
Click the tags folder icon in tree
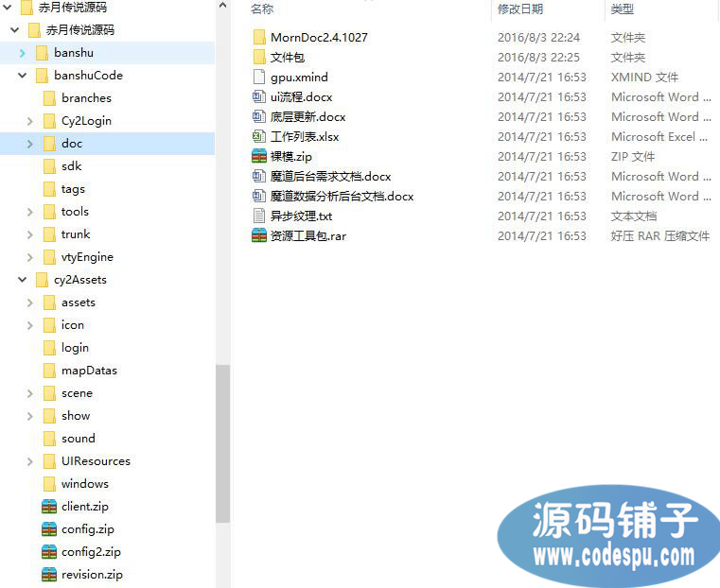(x=49, y=189)
